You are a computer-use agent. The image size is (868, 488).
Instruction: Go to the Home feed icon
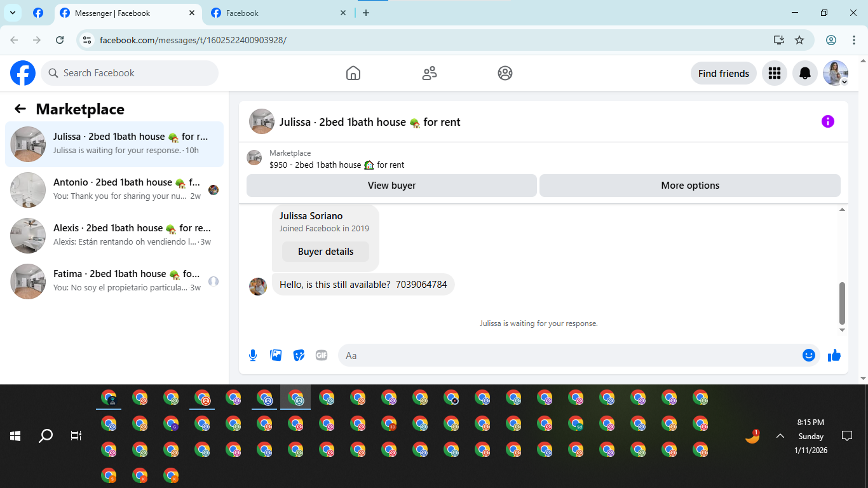pyautogui.click(x=353, y=73)
